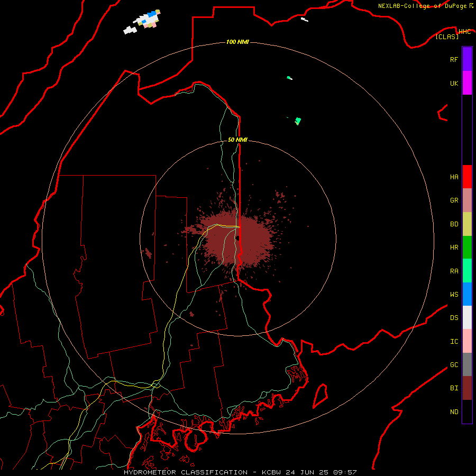Click the BI legend label
Viewport: 476px width, 476px height.
[454, 388]
